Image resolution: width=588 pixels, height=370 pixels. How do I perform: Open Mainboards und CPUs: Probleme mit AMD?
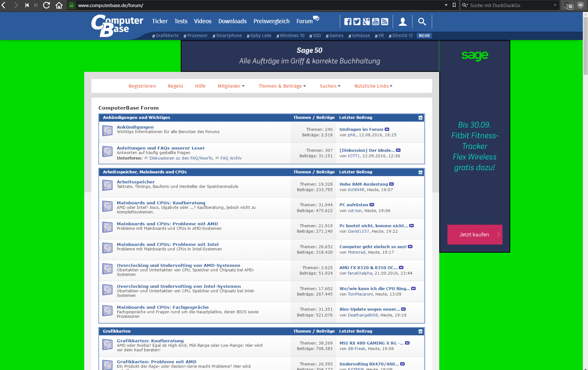click(167, 224)
